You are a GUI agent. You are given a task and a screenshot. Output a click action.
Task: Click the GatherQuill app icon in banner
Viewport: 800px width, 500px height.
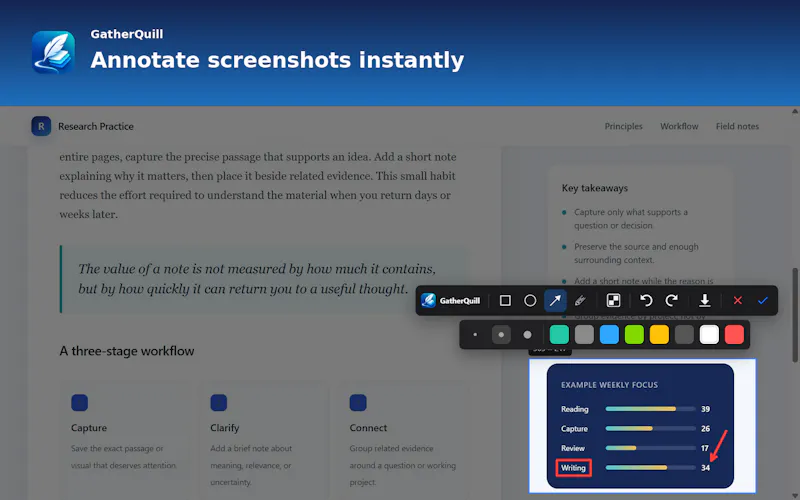(x=54, y=52)
